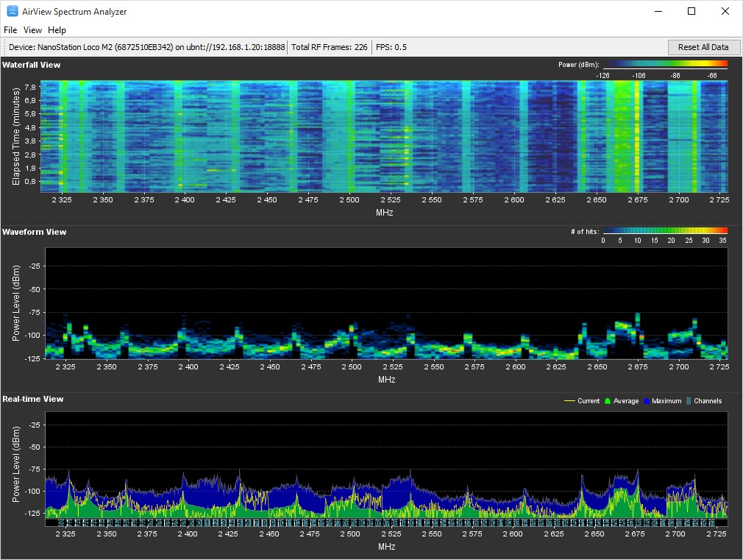Minimize the AirView Spectrum Analyzer window
The image size is (743, 560).
click(x=658, y=11)
